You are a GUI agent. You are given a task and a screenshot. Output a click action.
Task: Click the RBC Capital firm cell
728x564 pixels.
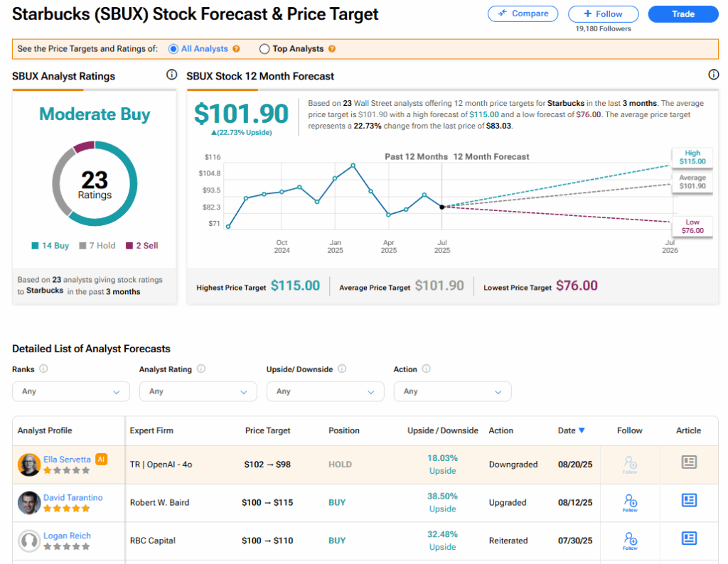point(153,541)
